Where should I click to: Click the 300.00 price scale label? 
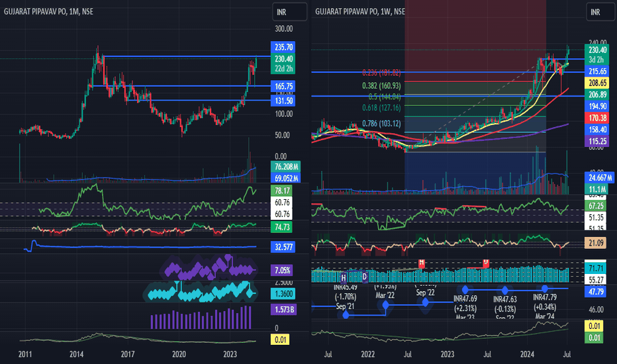point(284,28)
